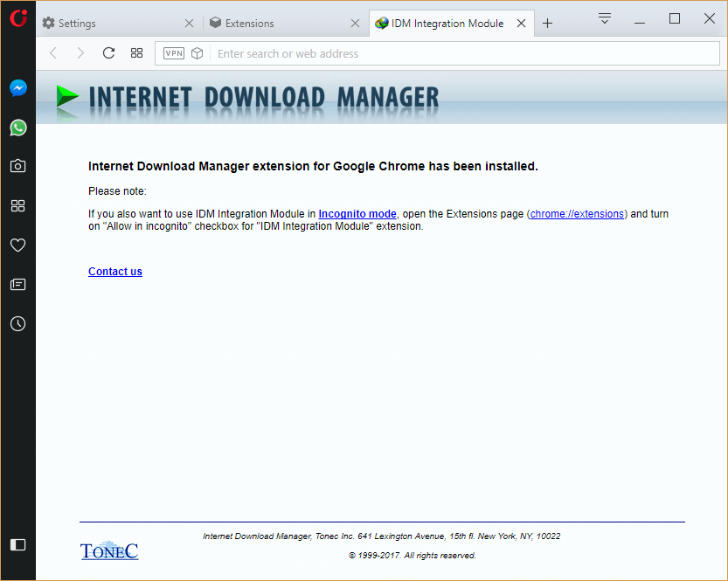Open History via the clock icon

18,324
